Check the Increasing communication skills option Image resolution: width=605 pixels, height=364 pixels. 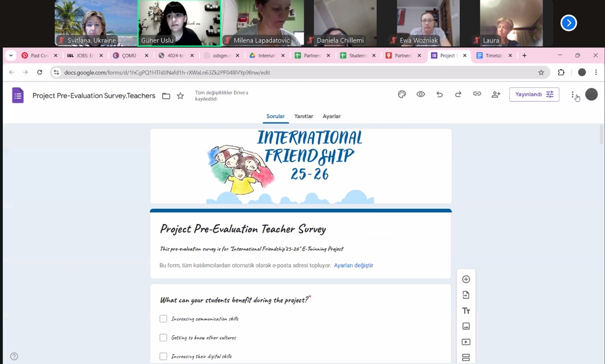point(163,319)
